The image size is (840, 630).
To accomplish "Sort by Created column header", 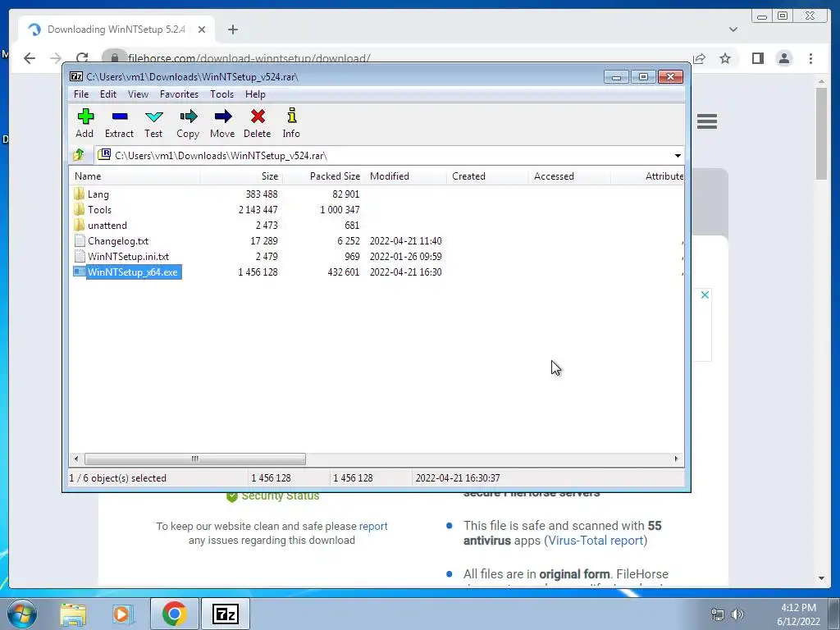I will click(x=487, y=176).
